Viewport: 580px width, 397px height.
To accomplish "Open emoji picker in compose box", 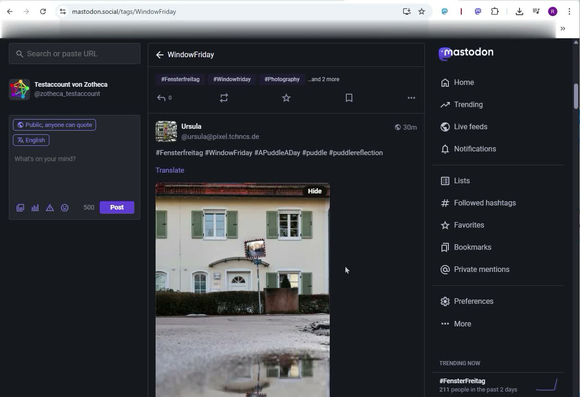I will click(x=65, y=208).
